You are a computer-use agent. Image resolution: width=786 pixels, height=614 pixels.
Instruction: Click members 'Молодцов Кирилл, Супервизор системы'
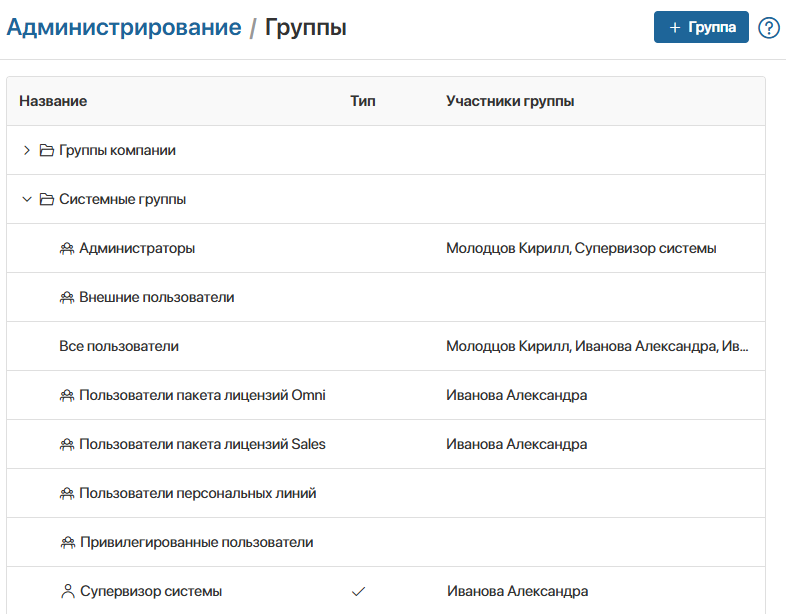coord(581,249)
